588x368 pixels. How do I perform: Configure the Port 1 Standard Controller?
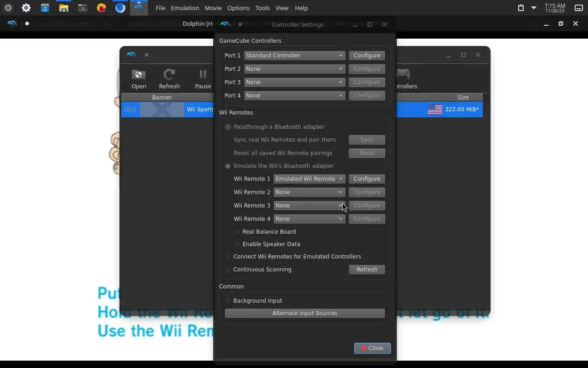click(367, 55)
